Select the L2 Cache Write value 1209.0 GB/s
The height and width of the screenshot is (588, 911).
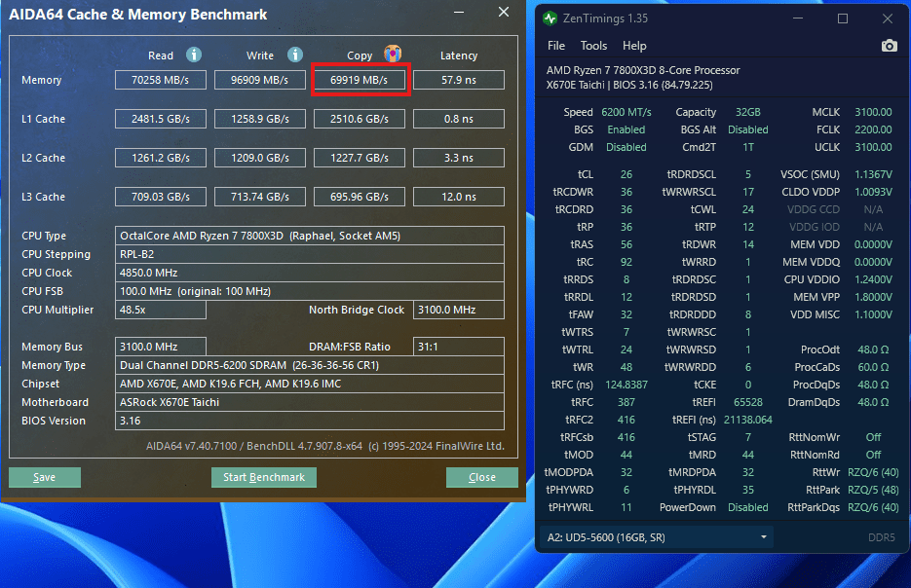tap(260, 158)
